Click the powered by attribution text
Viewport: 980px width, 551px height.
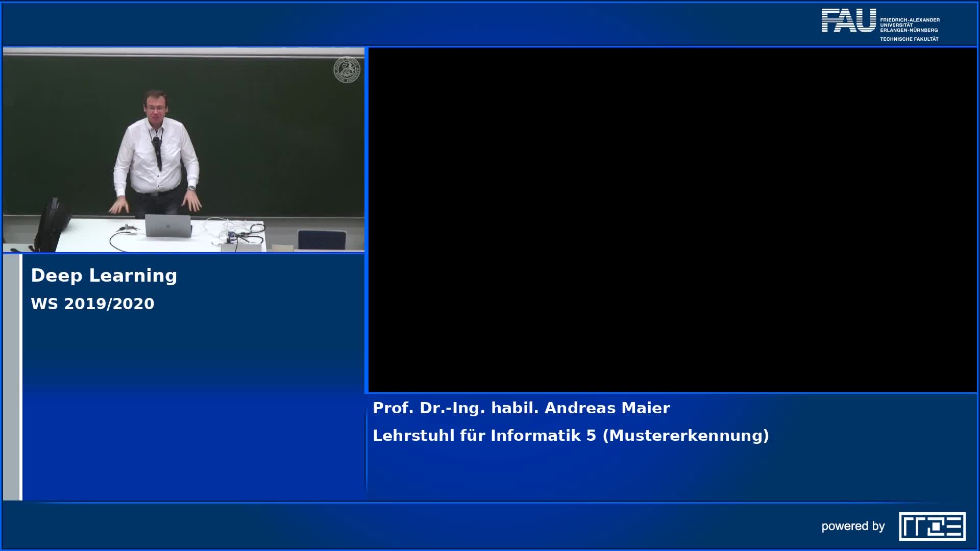(853, 525)
